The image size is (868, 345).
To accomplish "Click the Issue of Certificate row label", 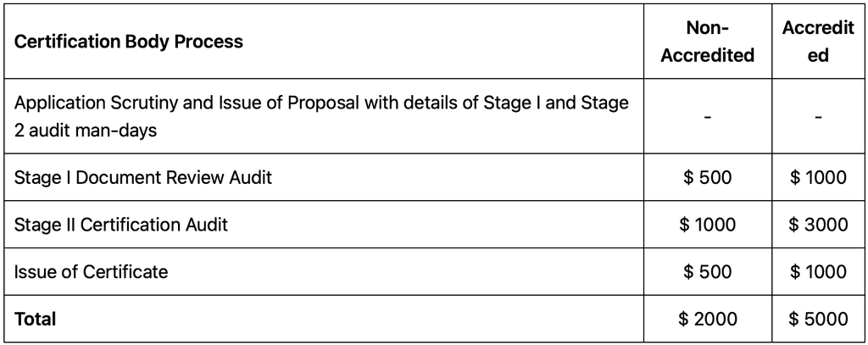I will (x=91, y=271).
